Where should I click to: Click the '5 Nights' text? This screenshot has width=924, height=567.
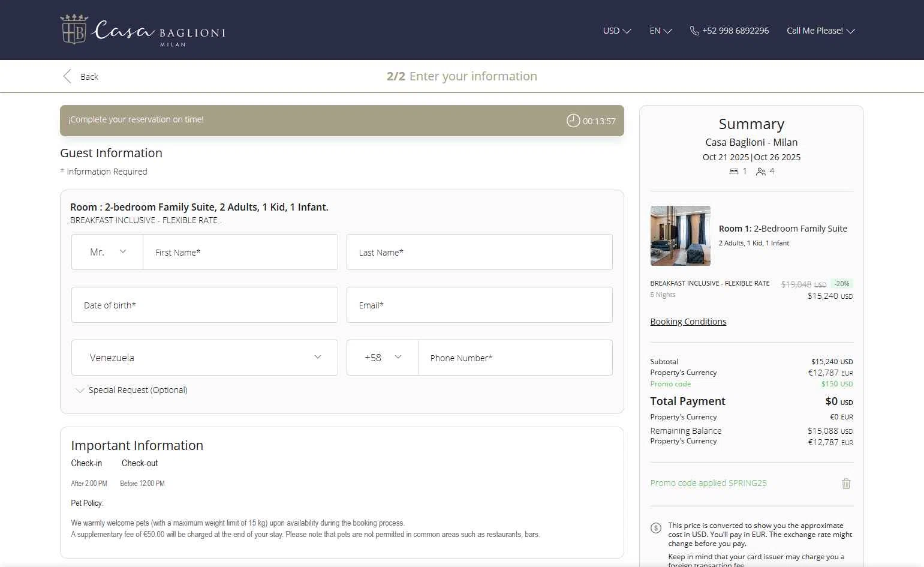[663, 295]
